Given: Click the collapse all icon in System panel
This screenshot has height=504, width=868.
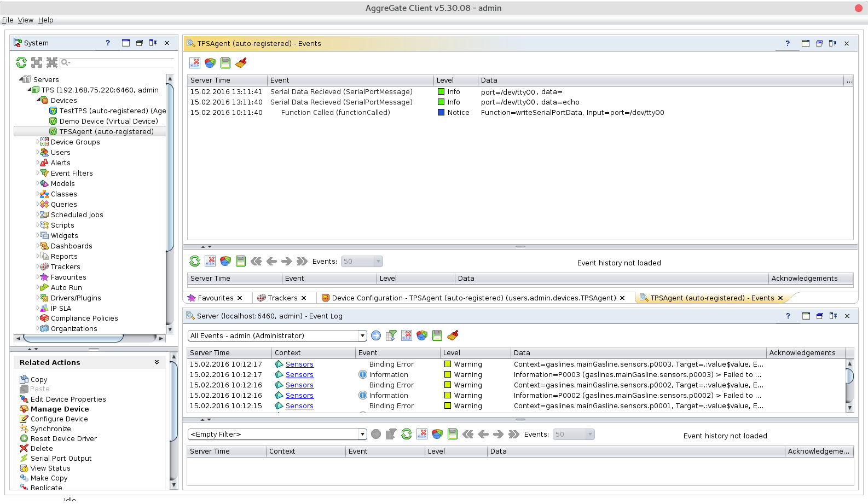Looking at the screenshot, I should [x=52, y=62].
